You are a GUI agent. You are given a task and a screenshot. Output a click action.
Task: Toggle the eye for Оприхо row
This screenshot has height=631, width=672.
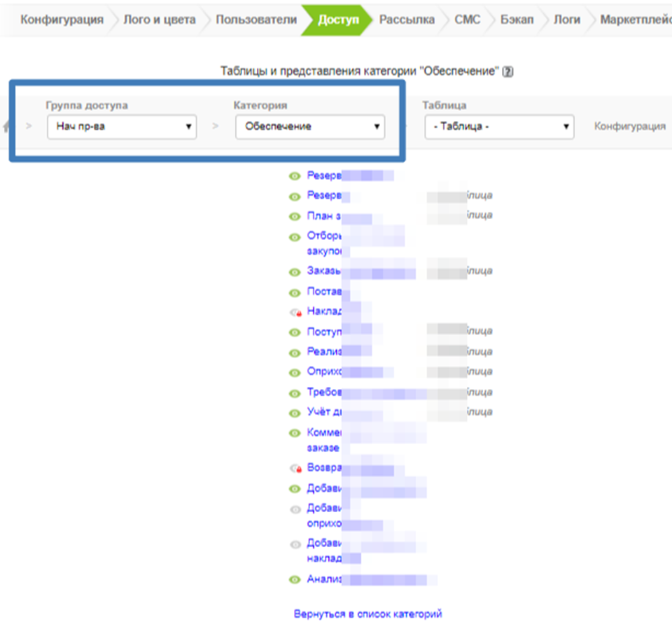point(295,372)
